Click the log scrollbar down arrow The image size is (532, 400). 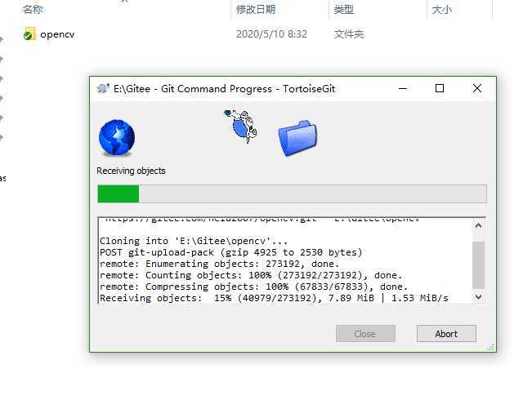tap(478, 297)
